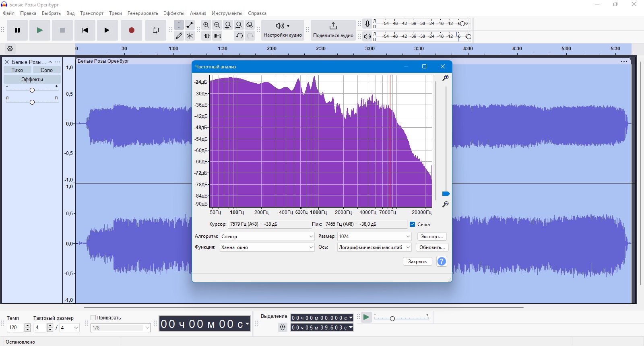644x346 pixels.
Task: Enable the Привязать snapping checkbox
Action: point(93,317)
